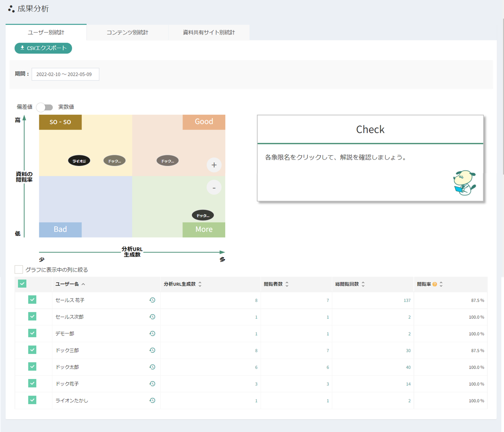Toggle the select-all checkbox in table header

[22, 284]
